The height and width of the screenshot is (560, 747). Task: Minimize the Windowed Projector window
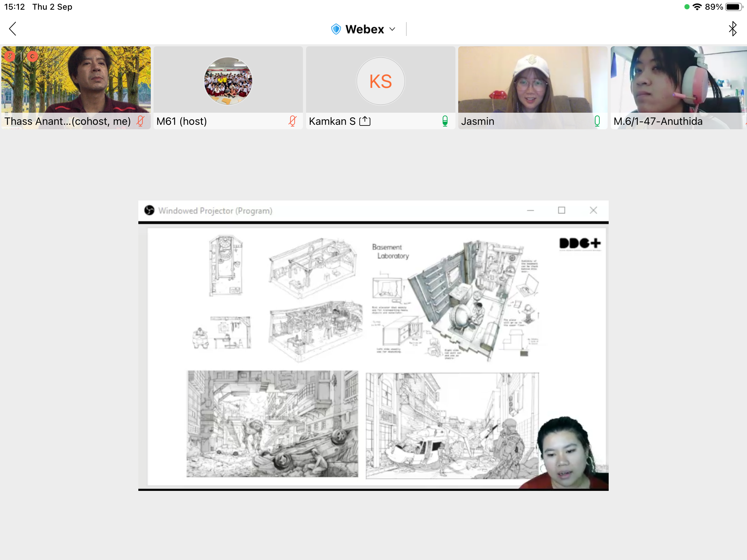pos(531,210)
